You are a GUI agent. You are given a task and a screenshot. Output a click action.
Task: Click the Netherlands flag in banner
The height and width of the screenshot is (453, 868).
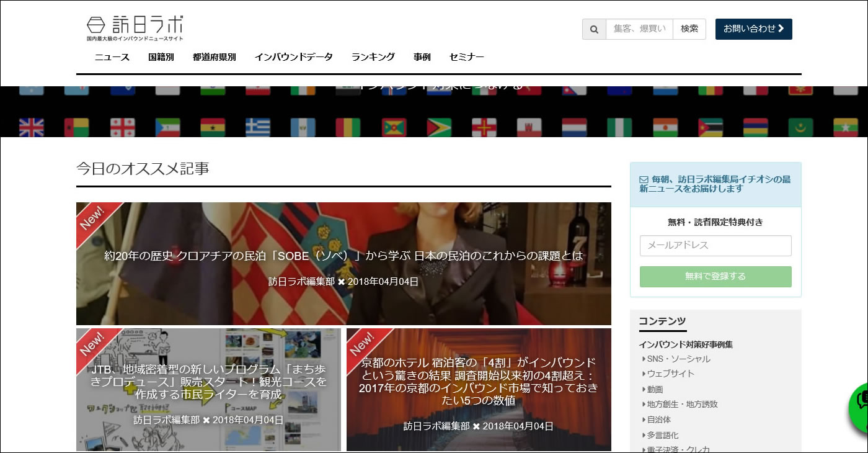point(574,127)
